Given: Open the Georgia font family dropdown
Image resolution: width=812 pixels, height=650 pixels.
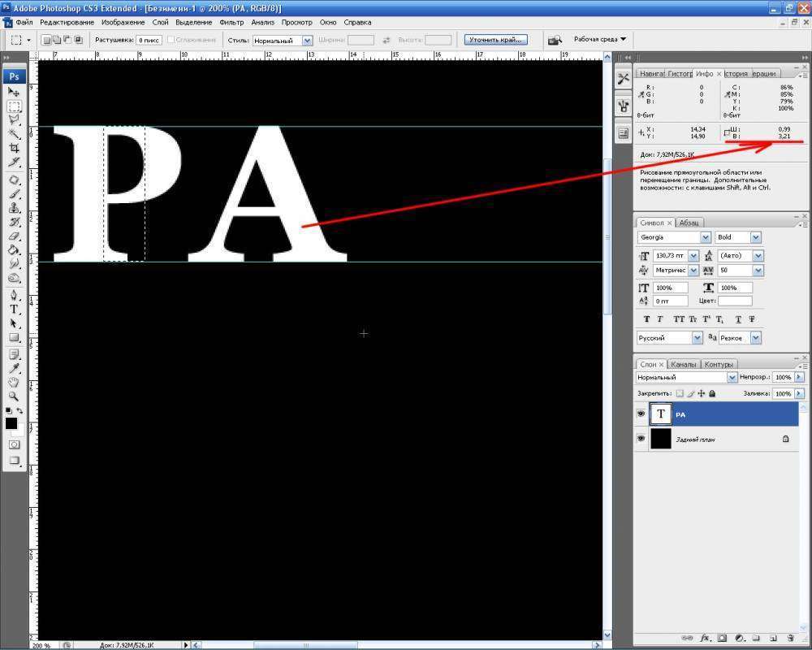Looking at the screenshot, I should [x=705, y=237].
